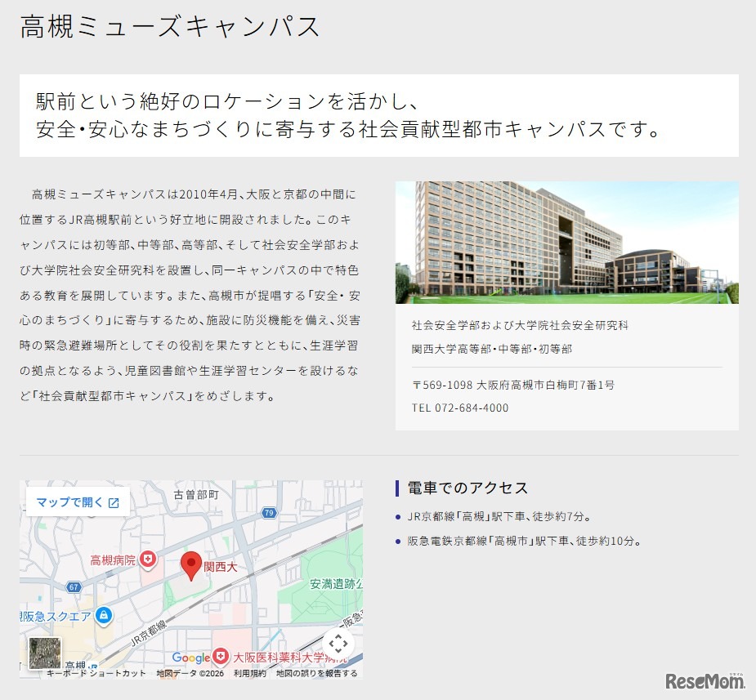Click the 高槻ミューズキャンパス page heading
The width and height of the screenshot is (756, 700).
pos(170,26)
